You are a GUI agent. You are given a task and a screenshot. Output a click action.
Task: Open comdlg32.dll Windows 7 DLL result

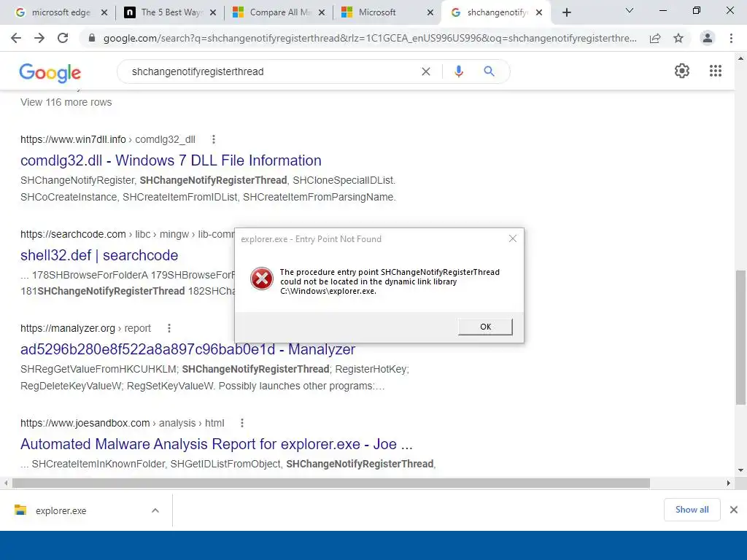(x=171, y=160)
